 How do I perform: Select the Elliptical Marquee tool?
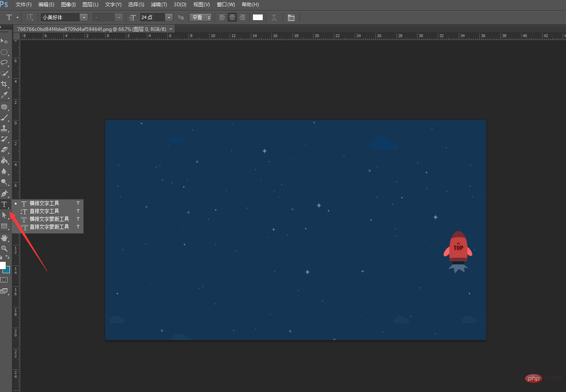4,52
